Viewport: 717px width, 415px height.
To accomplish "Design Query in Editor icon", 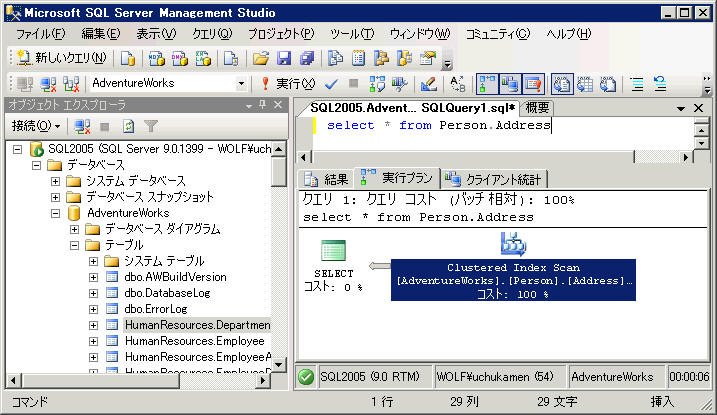I will [x=428, y=84].
